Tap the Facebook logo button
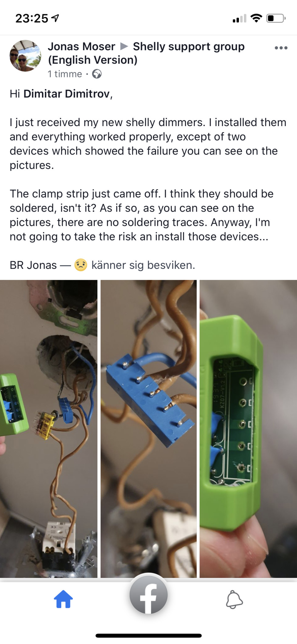The width and height of the screenshot is (297, 644). click(148, 595)
